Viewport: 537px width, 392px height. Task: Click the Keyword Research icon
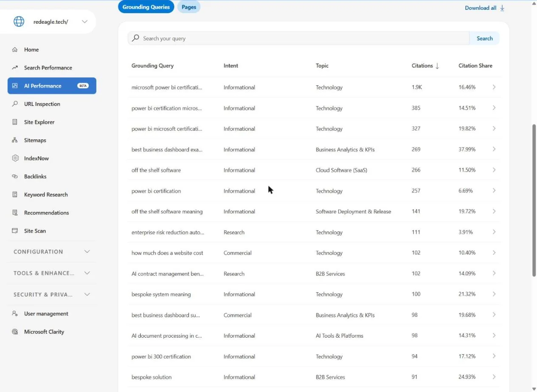[15, 195]
